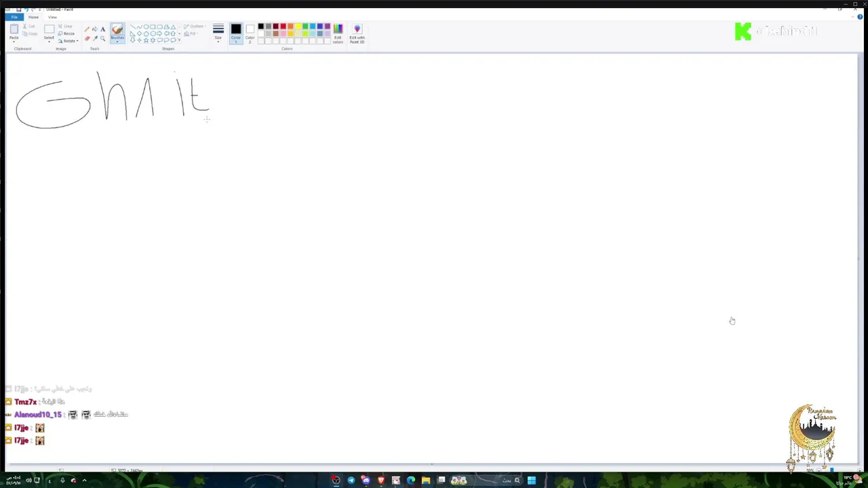868x488 pixels.
Task: Open the Select dropdown arrow
Action: pos(49,41)
